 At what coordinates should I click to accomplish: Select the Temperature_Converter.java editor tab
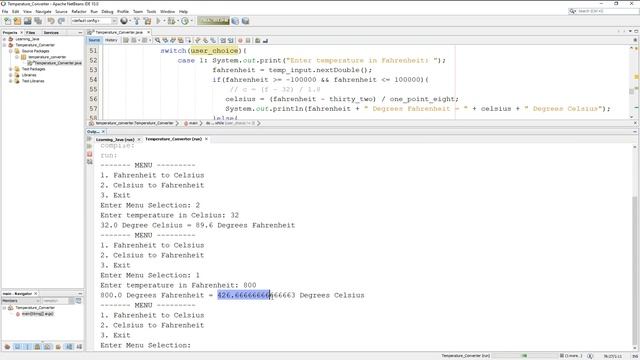tap(119, 32)
